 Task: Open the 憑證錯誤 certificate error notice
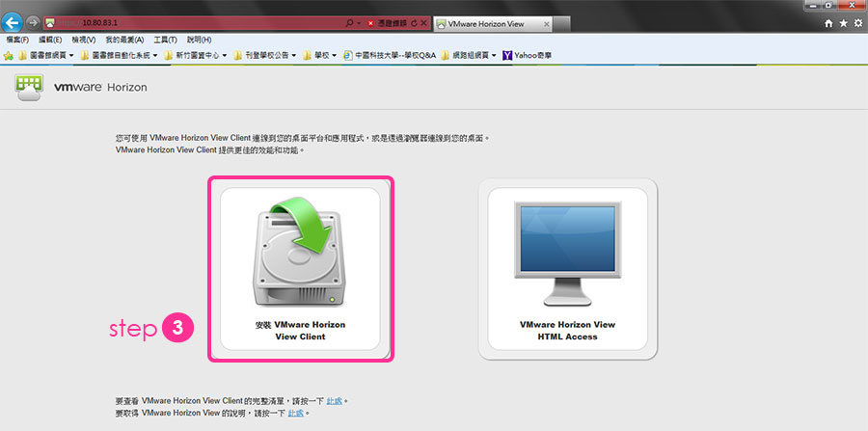click(392, 23)
